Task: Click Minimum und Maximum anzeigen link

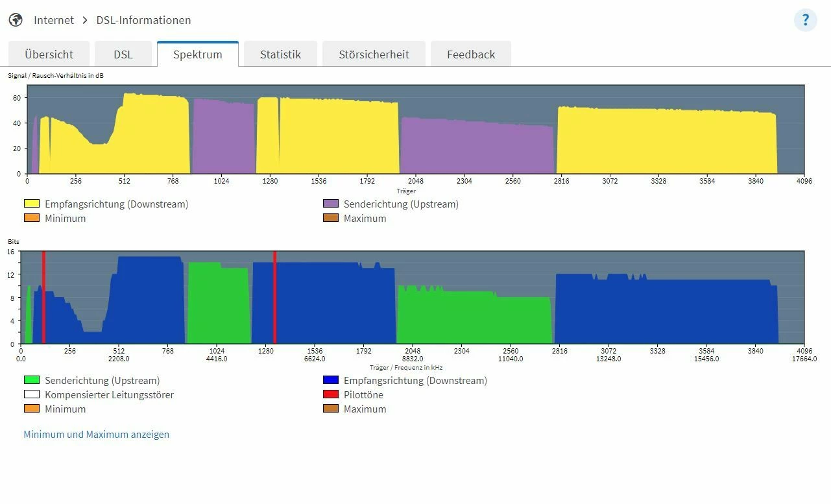Action: [x=96, y=435]
